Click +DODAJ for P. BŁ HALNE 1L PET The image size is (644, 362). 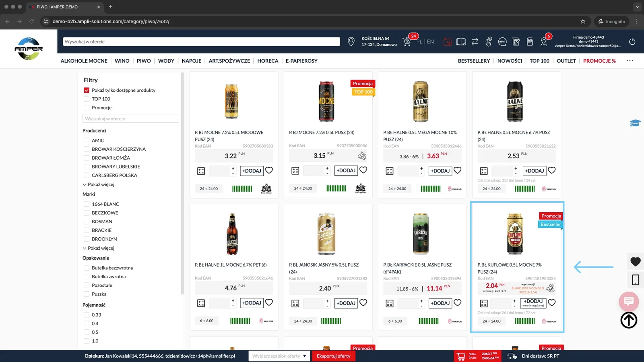(x=252, y=303)
